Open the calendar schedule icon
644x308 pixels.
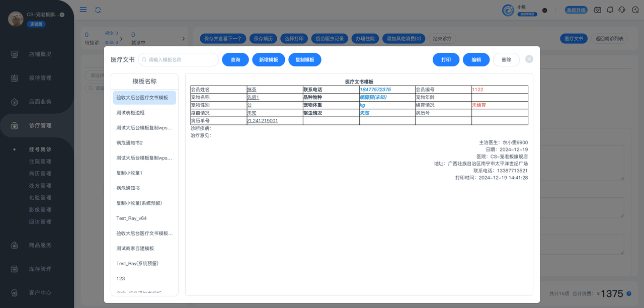click(x=598, y=10)
